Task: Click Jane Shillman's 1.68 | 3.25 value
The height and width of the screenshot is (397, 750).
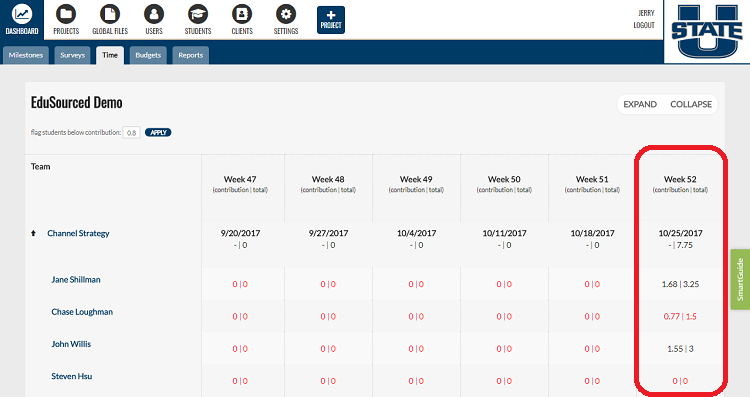Action: point(680,284)
